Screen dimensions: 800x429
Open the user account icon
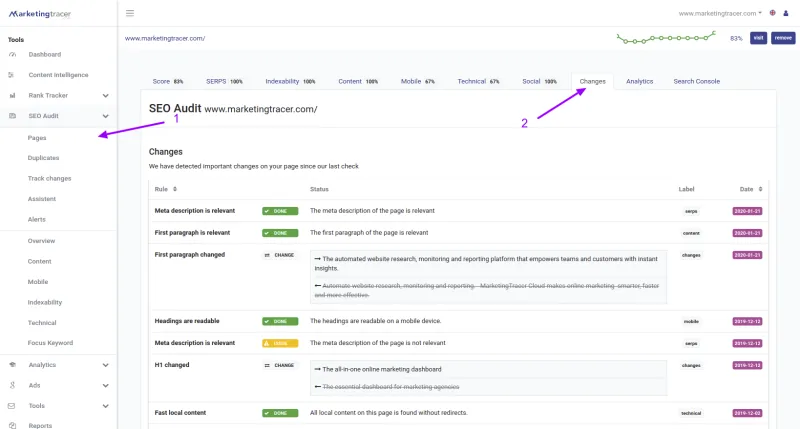pos(786,13)
